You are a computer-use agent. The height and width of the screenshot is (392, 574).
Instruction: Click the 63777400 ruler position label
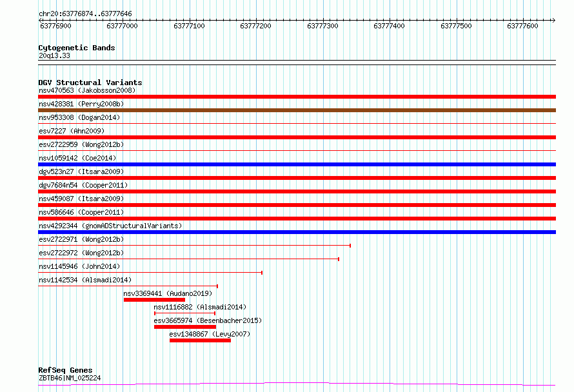point(389,26)
